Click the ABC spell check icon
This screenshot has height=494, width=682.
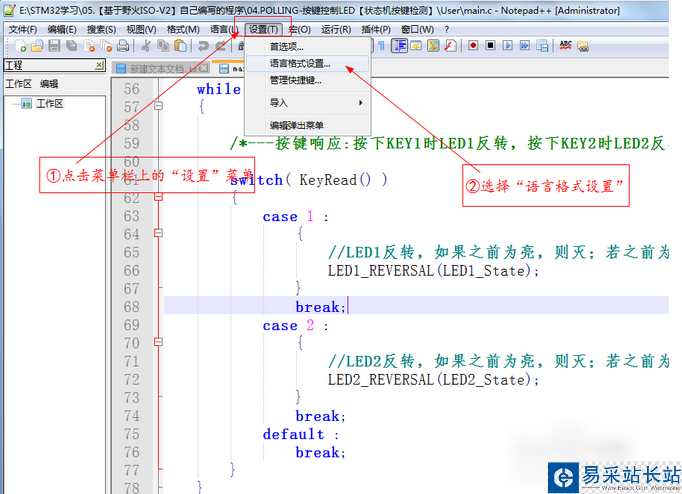click(x=566, y=46)
